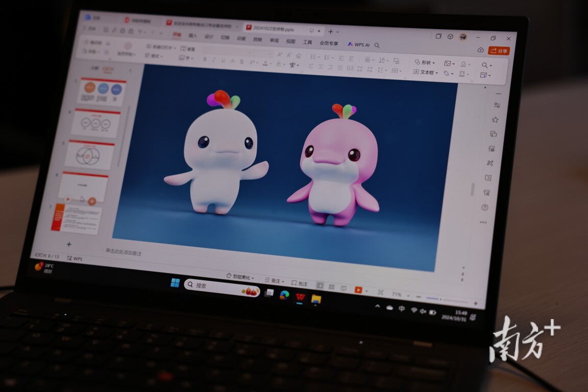Click the 分享 share button

tap(499, 51)
